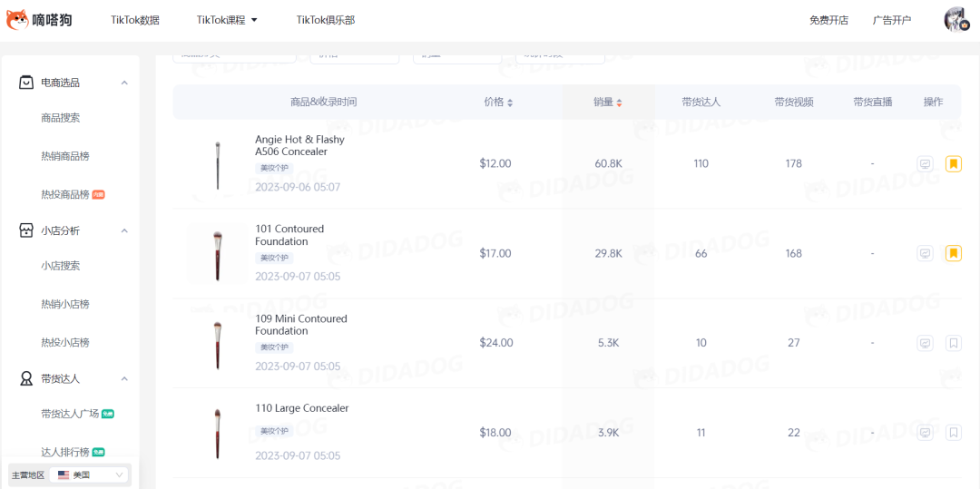This screenshot has height=489, width=980.
Task: Open analytics icon for Angie Hot & Flashy Concealer
Action: click(925, 164)
